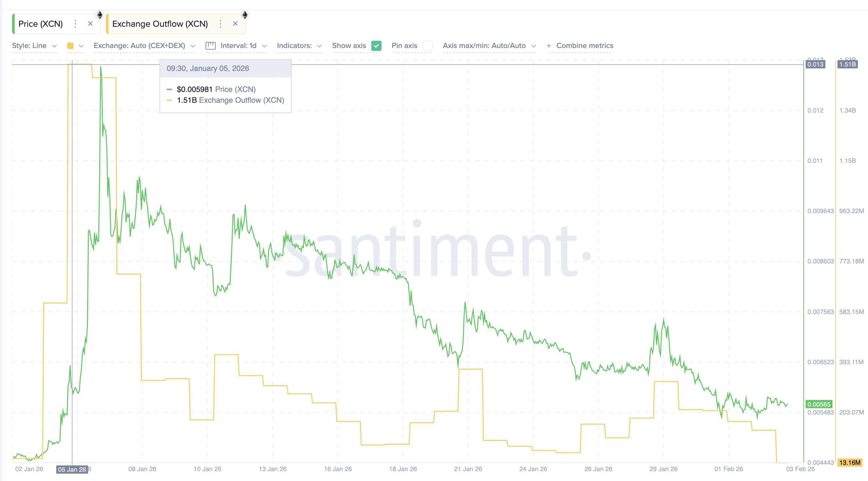This screenshot has width=868, height=481.
Task: Select the Exchange Outflow (XCN) metric tab
Action: point(160,24)
